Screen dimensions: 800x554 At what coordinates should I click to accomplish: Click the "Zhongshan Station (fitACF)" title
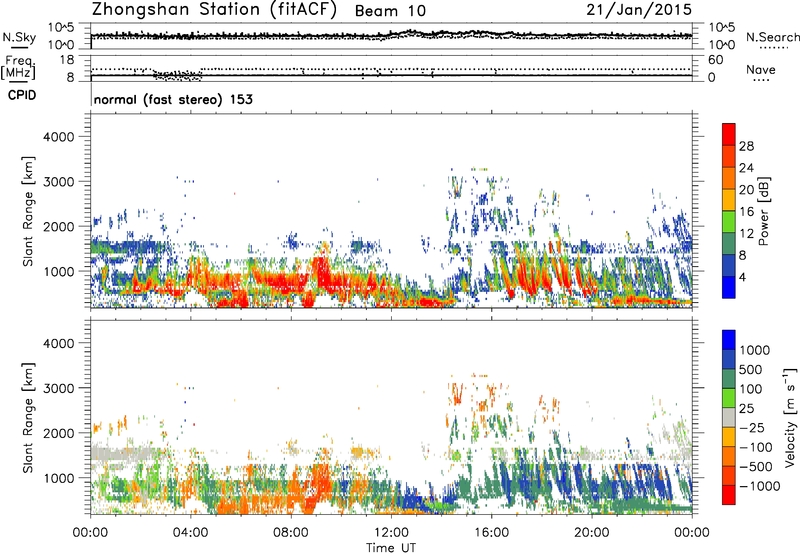point(214,10)
